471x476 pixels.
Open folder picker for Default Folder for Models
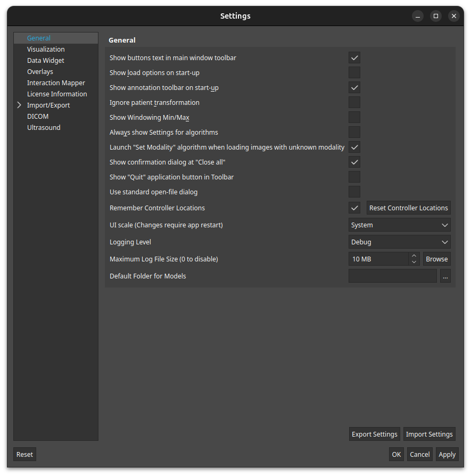pos(445,276)
